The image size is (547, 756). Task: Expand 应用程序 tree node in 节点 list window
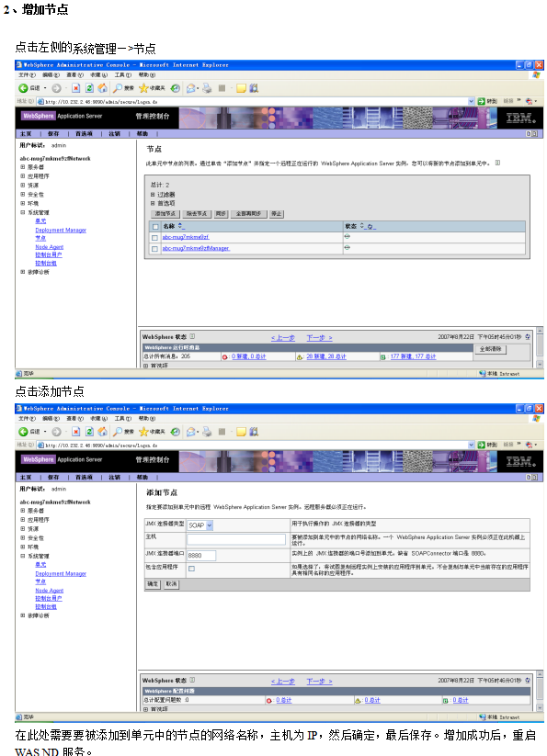23,176
